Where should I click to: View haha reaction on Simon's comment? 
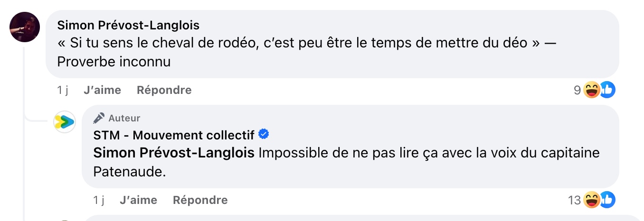[591, 90]
